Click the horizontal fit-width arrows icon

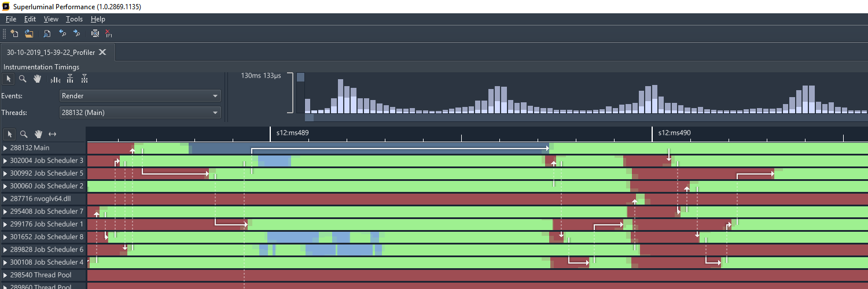(x=53, y=134)
